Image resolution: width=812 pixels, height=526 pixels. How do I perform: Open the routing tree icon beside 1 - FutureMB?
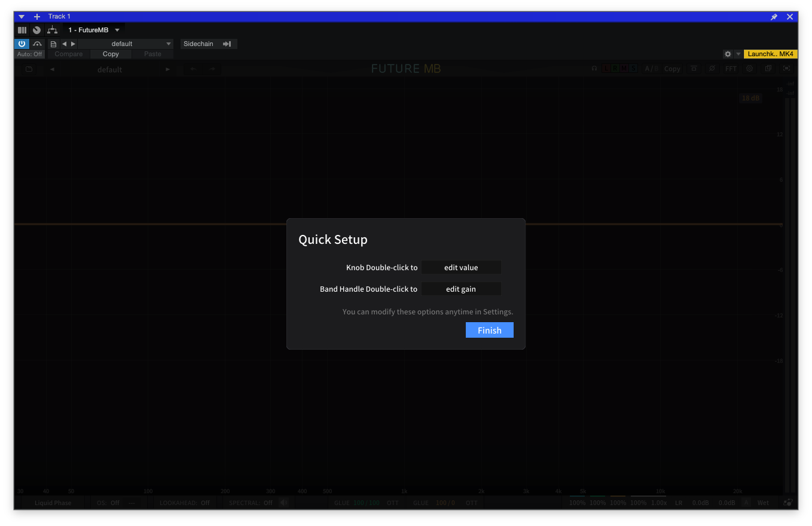(x=53, y=30)
